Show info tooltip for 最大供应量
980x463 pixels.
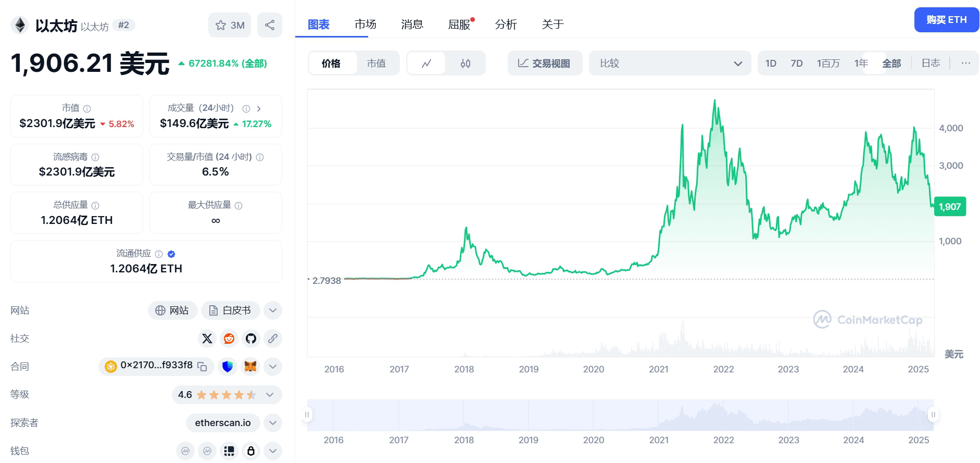pos(238,205)
